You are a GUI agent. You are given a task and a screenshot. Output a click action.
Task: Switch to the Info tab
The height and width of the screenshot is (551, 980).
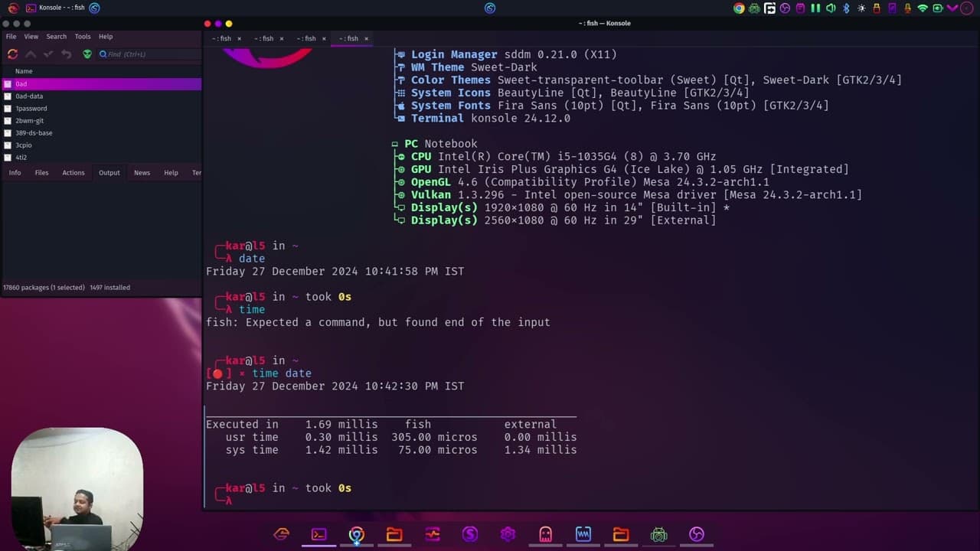(x=15, y=173)
